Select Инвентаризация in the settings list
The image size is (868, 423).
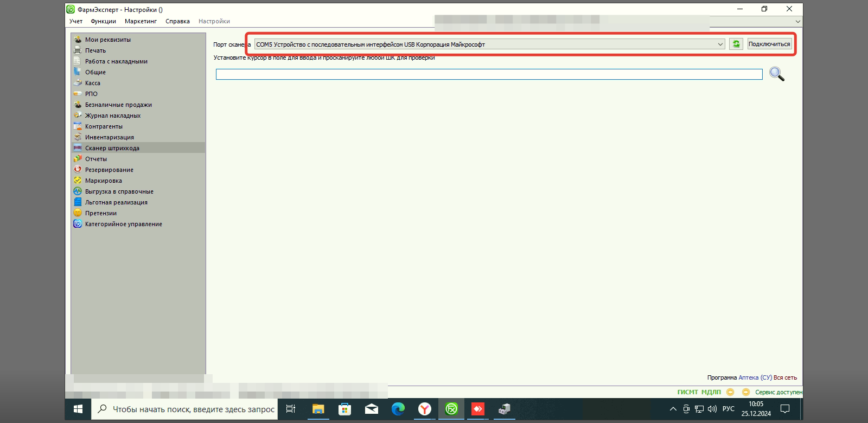pyautogui.click(x=109, y=137)
